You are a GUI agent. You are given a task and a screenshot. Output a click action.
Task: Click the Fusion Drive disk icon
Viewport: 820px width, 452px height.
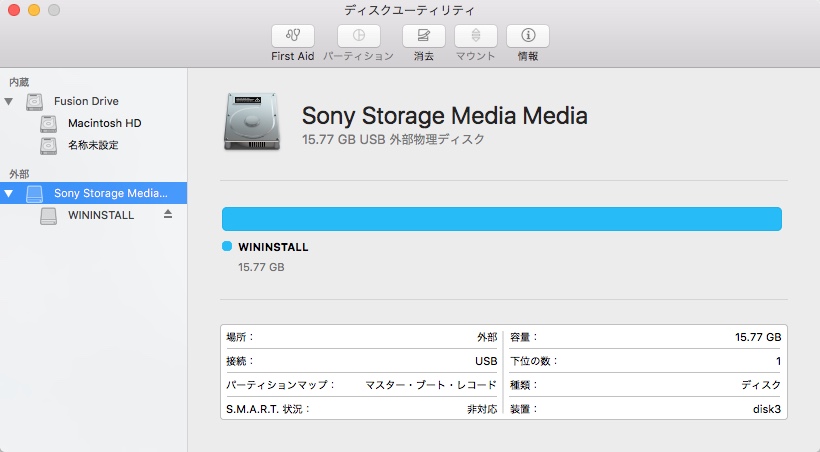click(35, 102)
